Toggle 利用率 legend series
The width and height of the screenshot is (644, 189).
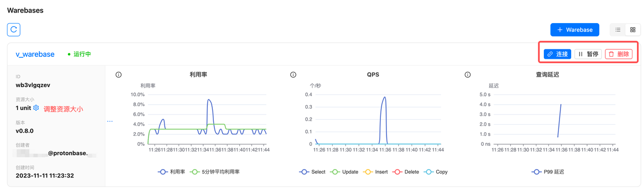pos(172,172)
